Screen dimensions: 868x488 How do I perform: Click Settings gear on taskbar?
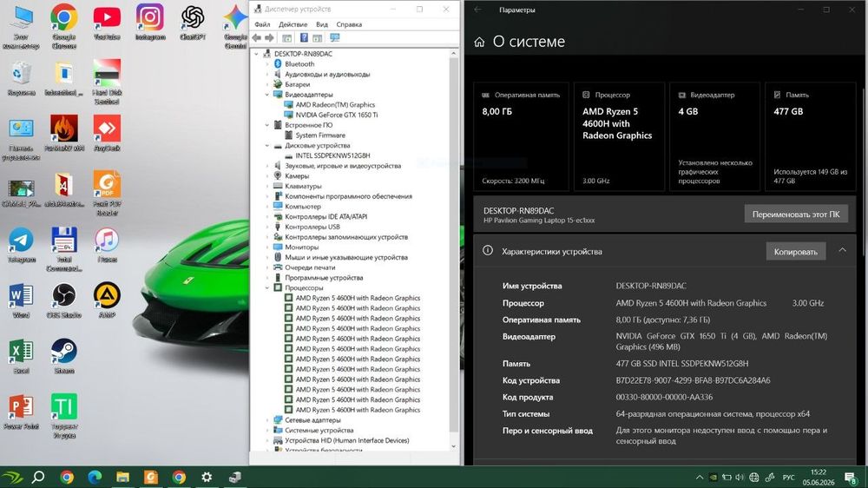tap(207, 477)
